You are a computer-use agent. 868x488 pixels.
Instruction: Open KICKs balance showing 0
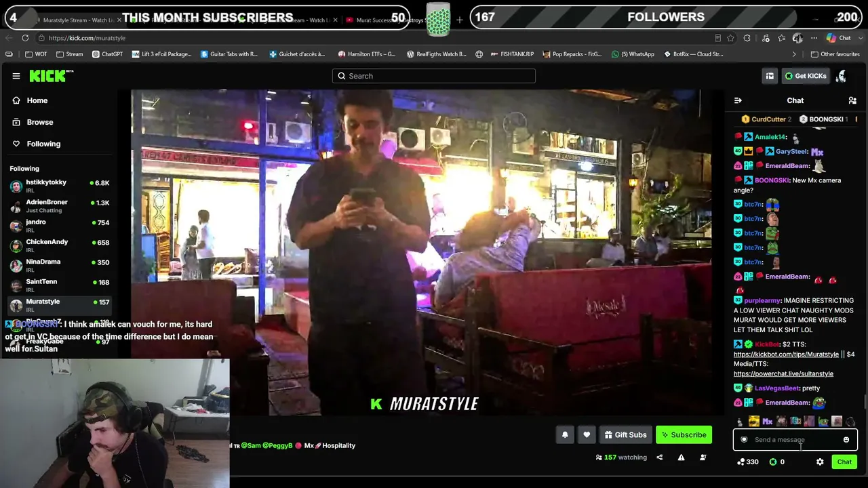(x=776, y=462)
